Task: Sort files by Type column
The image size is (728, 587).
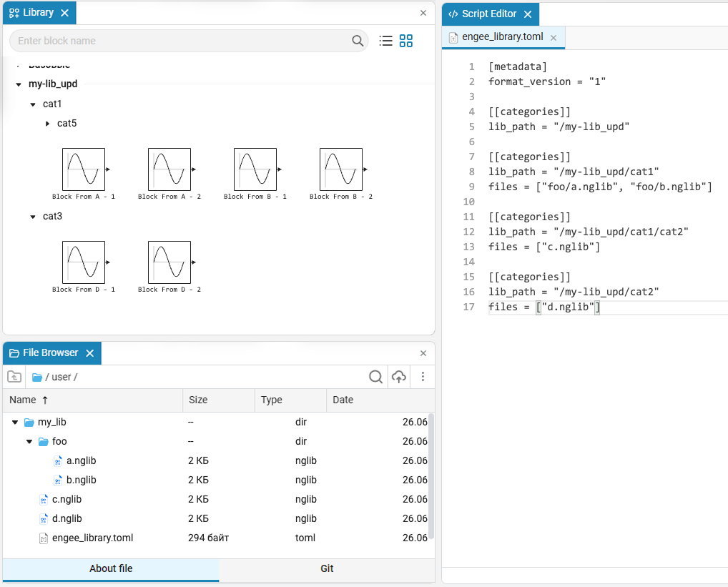Action: pos(290,400)
